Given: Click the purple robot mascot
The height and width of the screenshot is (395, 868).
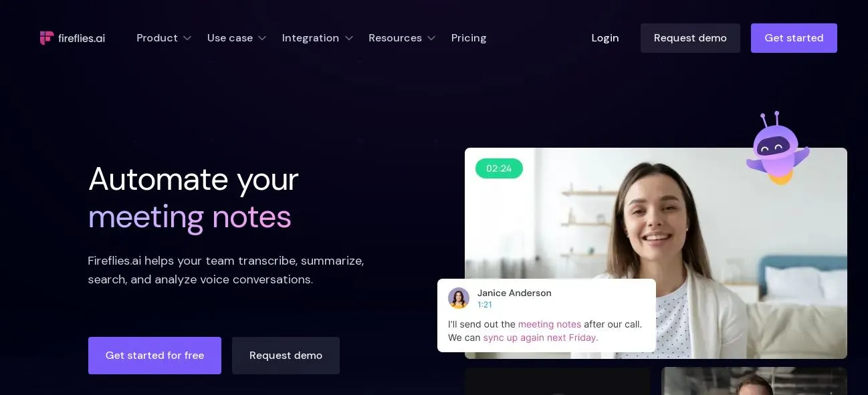Looking at the screenshot, I should click(x=778, y=148).
